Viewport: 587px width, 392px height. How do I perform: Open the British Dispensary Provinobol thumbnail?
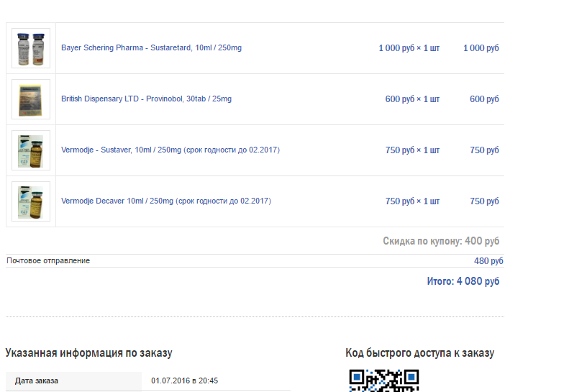[x=31, y=99]
